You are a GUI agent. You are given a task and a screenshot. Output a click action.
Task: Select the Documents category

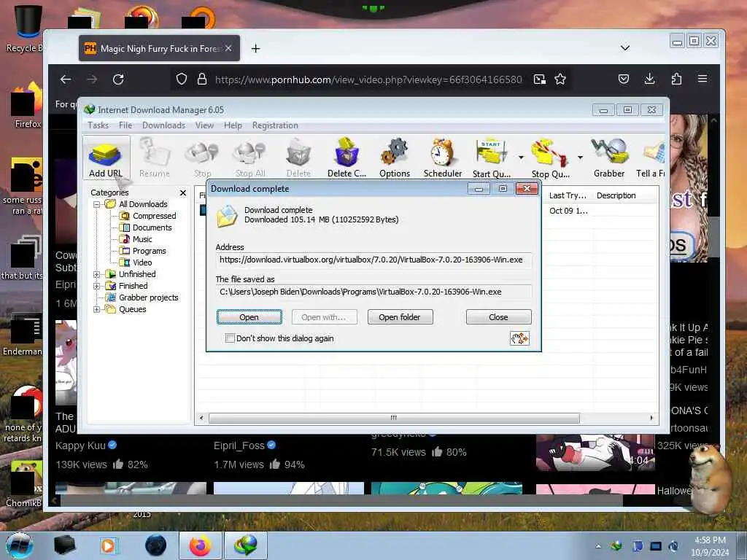[146, 227]
